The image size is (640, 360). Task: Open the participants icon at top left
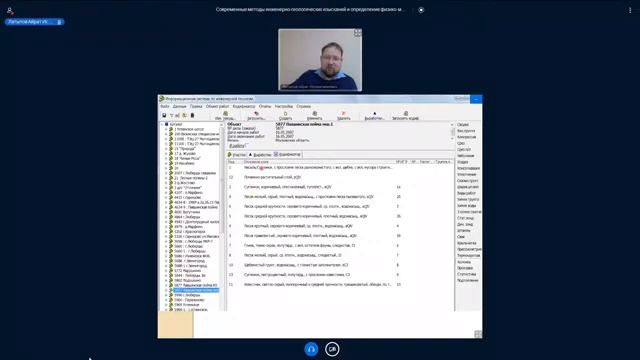(10, 11)
